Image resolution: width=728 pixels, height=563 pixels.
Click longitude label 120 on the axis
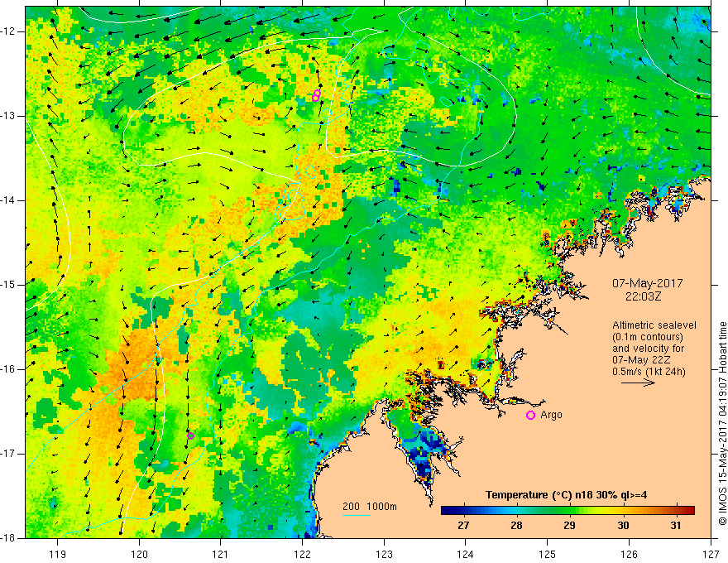(x=139, y=554)
